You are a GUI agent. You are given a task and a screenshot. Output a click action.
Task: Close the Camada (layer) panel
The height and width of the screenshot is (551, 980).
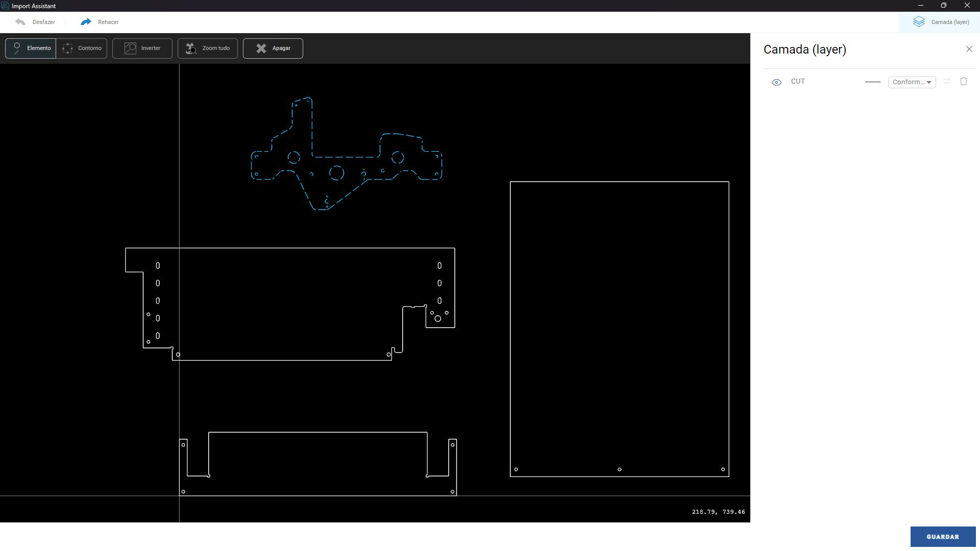pos(969,49)
